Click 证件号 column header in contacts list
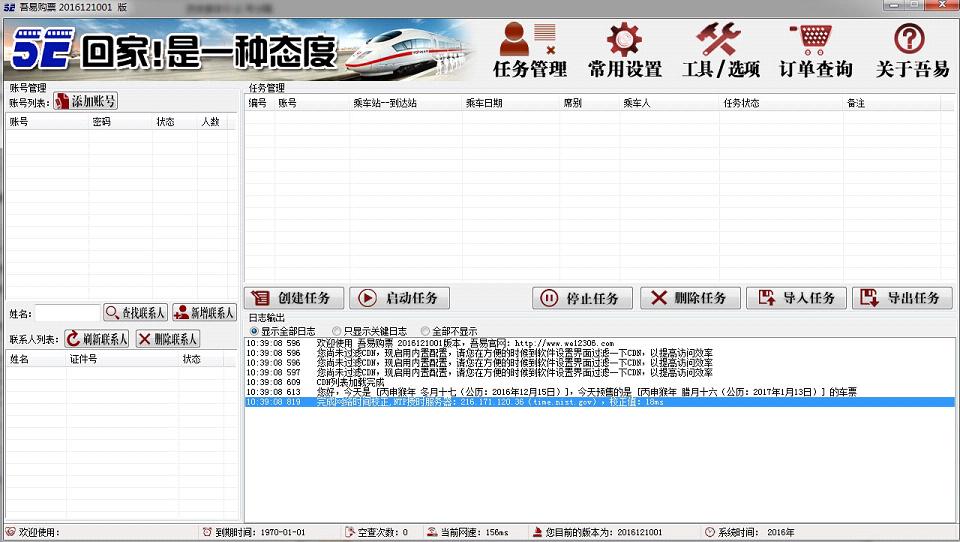Image resolution: width=960 pixels, height=542 pixels. [122, 359]
